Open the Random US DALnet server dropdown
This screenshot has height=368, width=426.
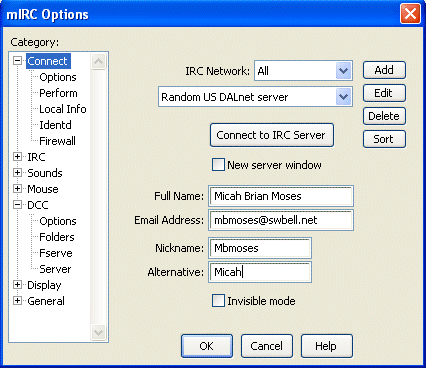tap(343, 97)
